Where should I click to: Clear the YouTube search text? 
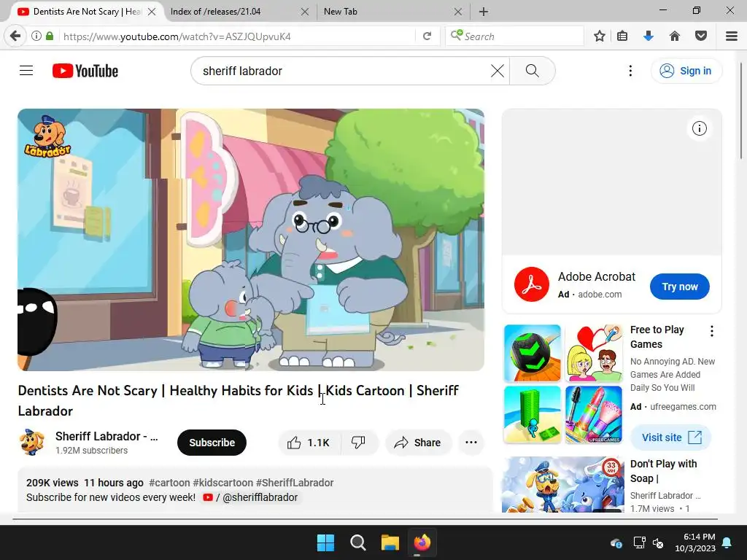[x=498, y=71]
